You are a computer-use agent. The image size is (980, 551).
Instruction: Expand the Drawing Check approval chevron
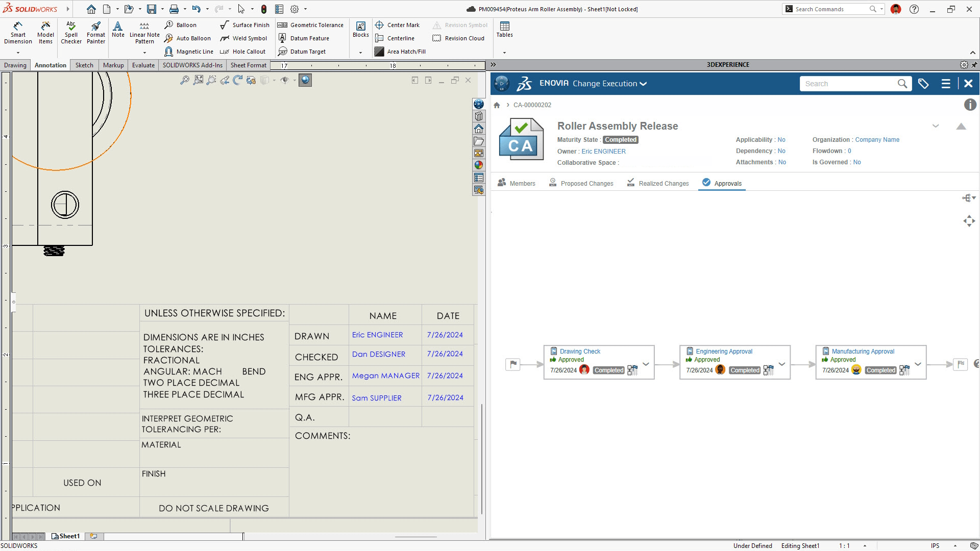tap(646, 364)
